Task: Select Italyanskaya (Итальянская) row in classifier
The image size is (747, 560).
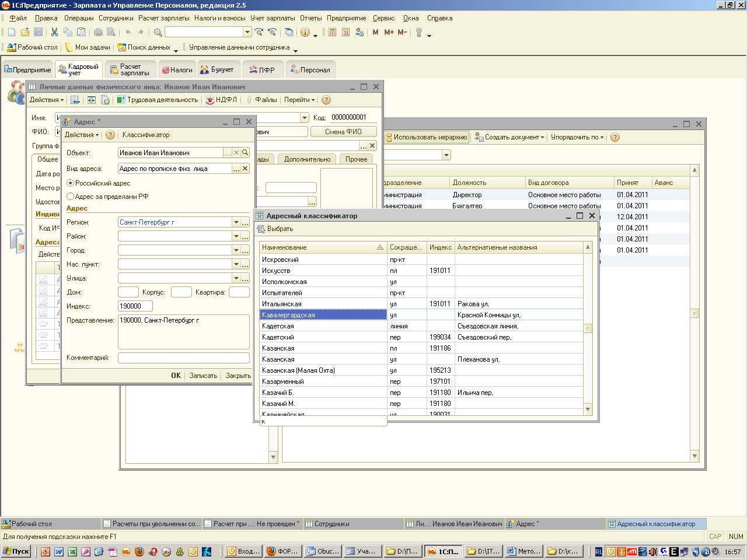Action: tap(421, 304)
